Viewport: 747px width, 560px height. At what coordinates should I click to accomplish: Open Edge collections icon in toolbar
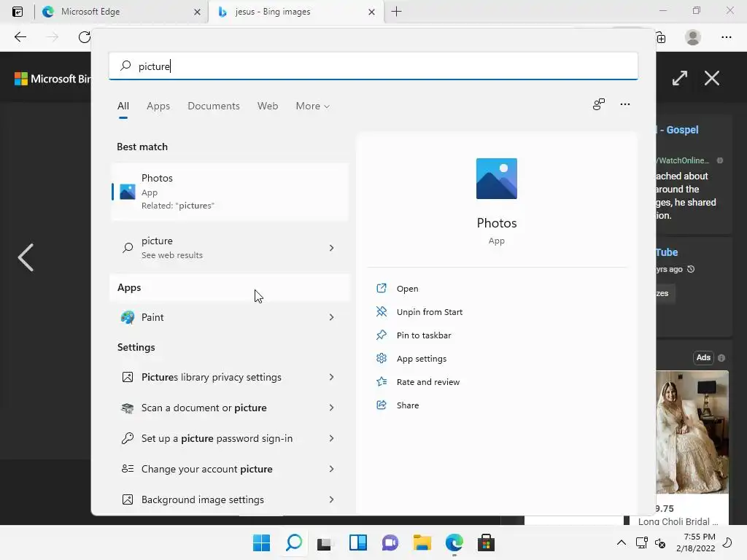click(x=661, y=37)
